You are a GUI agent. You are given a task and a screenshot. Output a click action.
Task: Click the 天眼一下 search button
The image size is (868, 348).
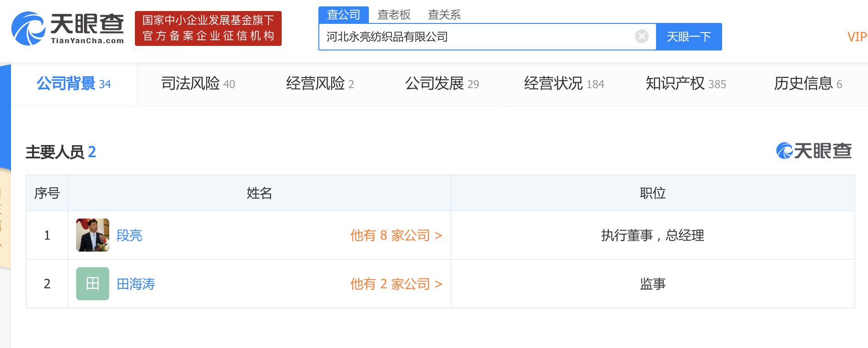pos(689,37)
